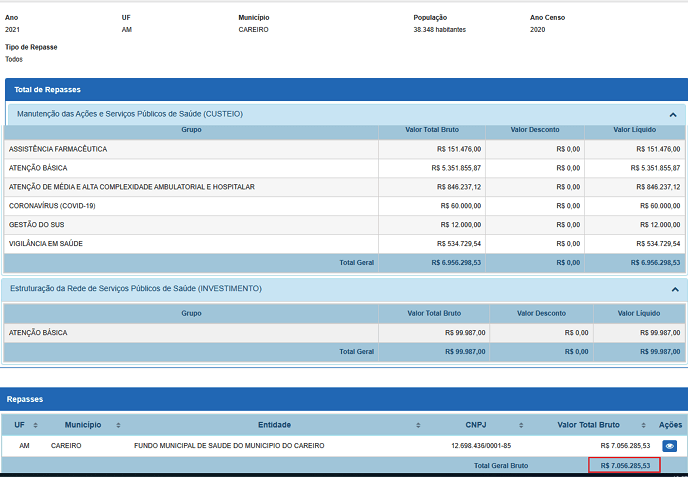
Task: Click the Manutenção das Ações e Serviços Públicos de Saúde (CUSTEIO) header
Action: pos(347,114)
